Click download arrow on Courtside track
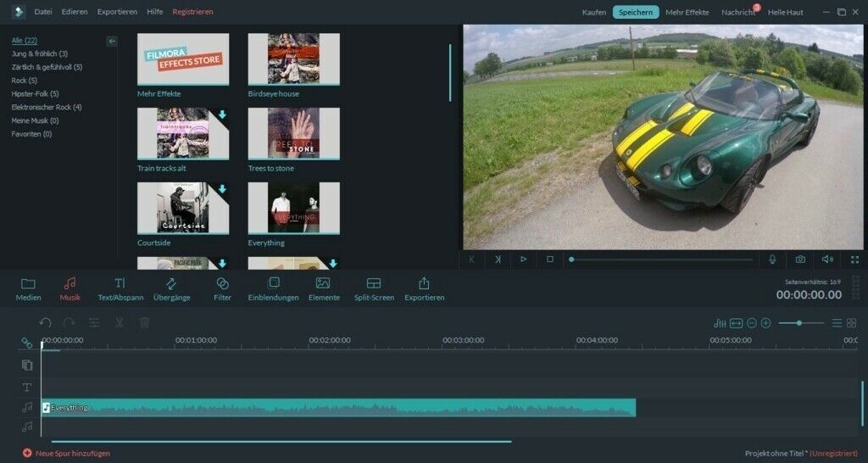Screen dimensions: 868x463 (x=222, y=189)
